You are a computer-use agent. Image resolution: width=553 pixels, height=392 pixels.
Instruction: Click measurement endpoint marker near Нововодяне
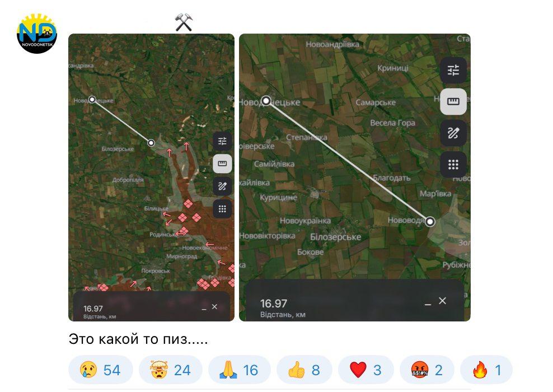coord(430,222)
